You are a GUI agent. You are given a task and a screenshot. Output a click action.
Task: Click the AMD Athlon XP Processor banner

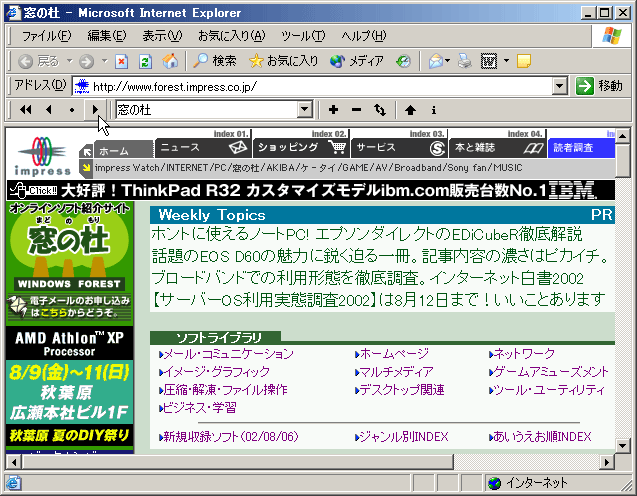69,343
